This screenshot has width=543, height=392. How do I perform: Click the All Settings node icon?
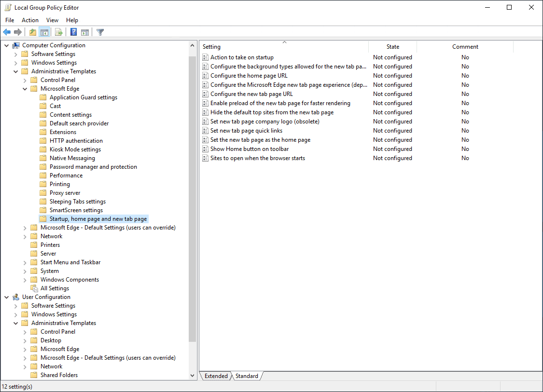[34, 288]
